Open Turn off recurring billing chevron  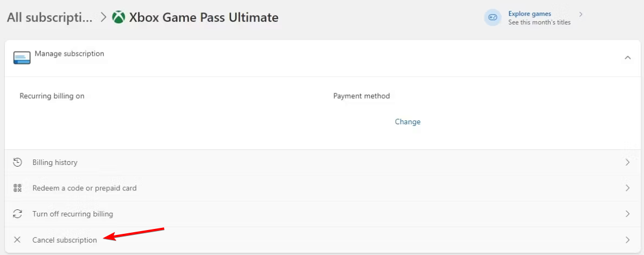[628, 214]
